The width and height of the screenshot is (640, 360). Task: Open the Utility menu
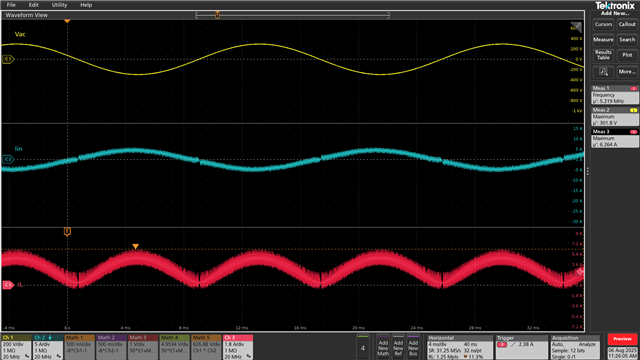coord(59,5)
